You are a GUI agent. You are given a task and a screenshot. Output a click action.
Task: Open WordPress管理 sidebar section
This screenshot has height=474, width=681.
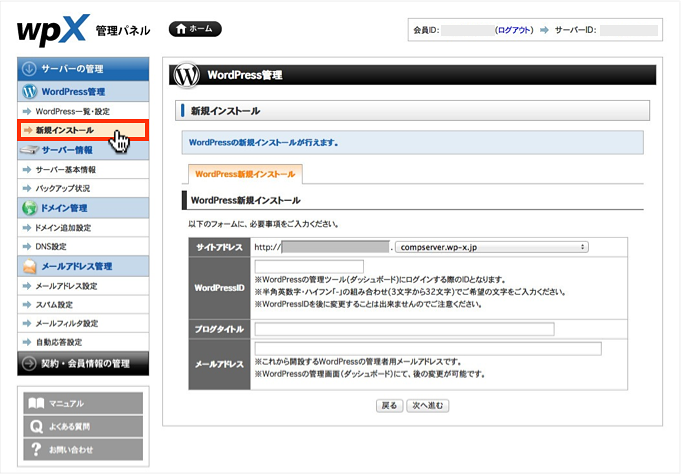83,92
